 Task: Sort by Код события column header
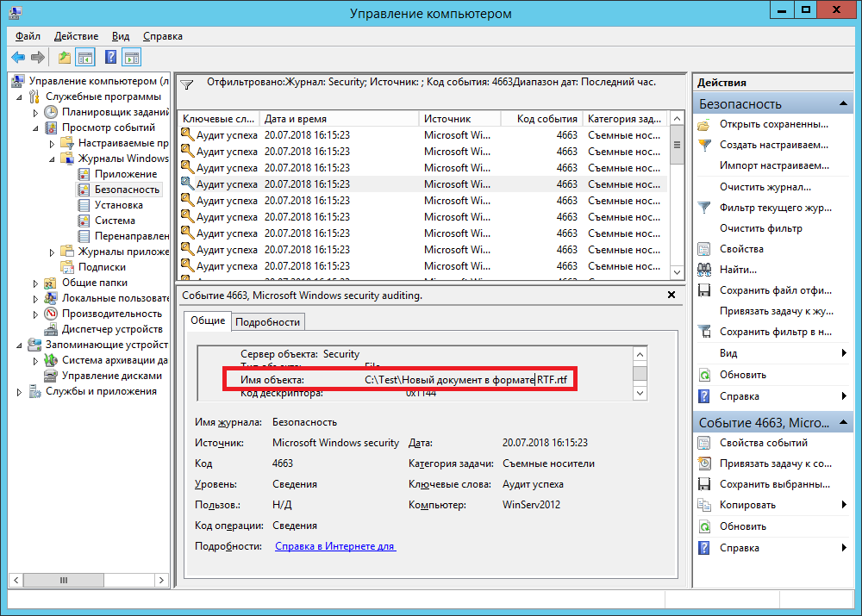(547, 119)
